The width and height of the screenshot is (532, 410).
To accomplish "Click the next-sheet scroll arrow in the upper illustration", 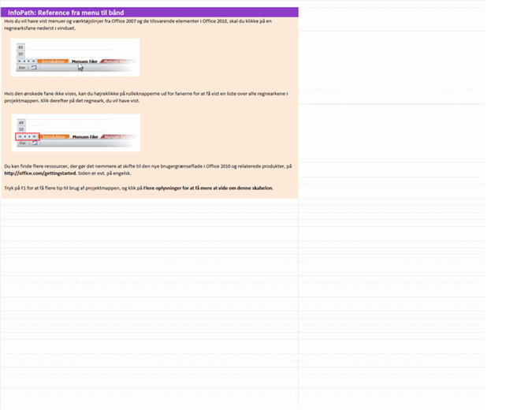I will (x=30, y=61).
